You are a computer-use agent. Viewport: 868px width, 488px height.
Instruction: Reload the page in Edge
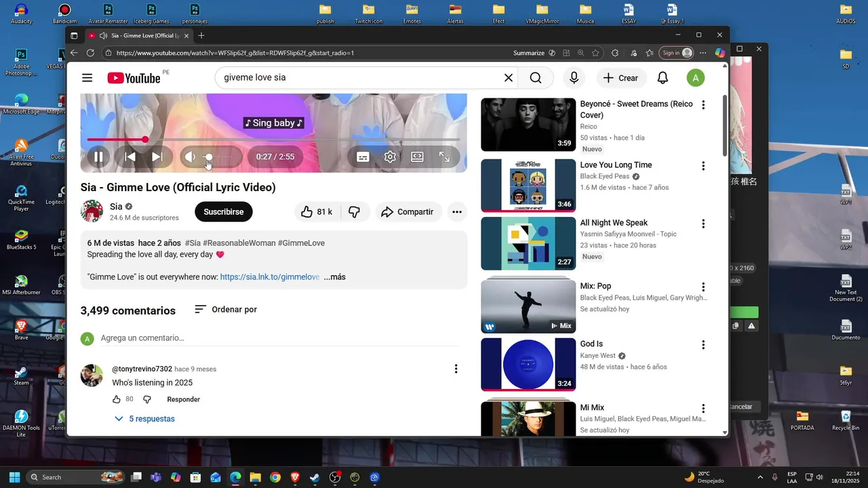click(91, 53)
